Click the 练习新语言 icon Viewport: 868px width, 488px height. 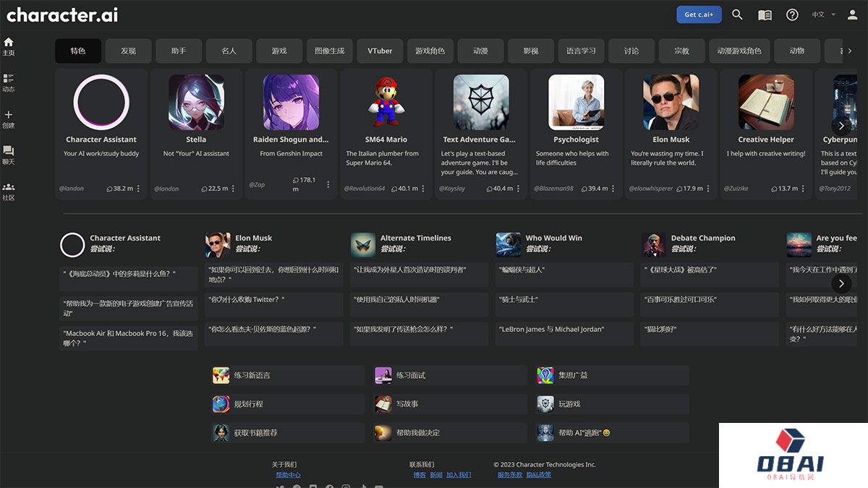[221, 375]
